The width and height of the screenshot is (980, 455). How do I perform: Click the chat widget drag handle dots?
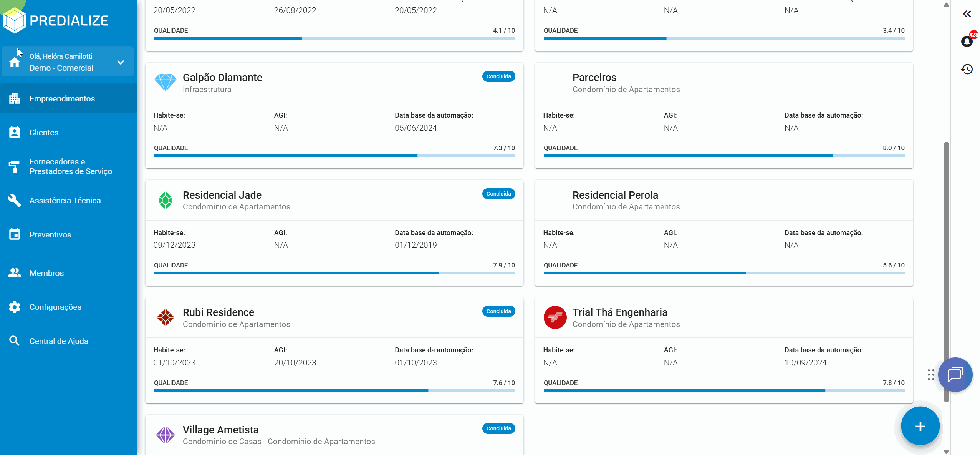pos(931,375)
